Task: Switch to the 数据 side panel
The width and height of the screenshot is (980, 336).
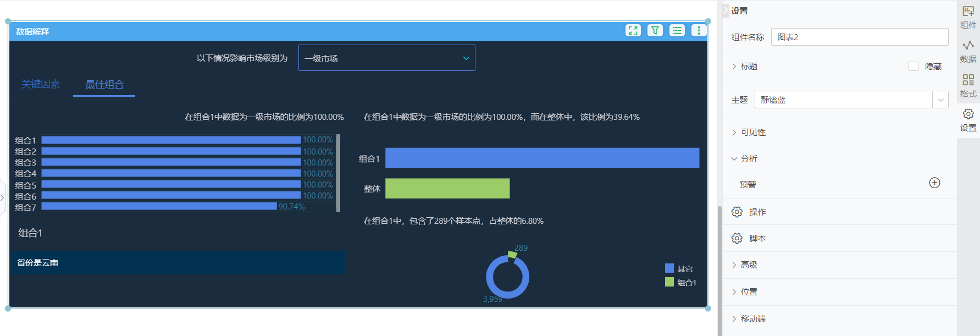Action: pos(968,52)
